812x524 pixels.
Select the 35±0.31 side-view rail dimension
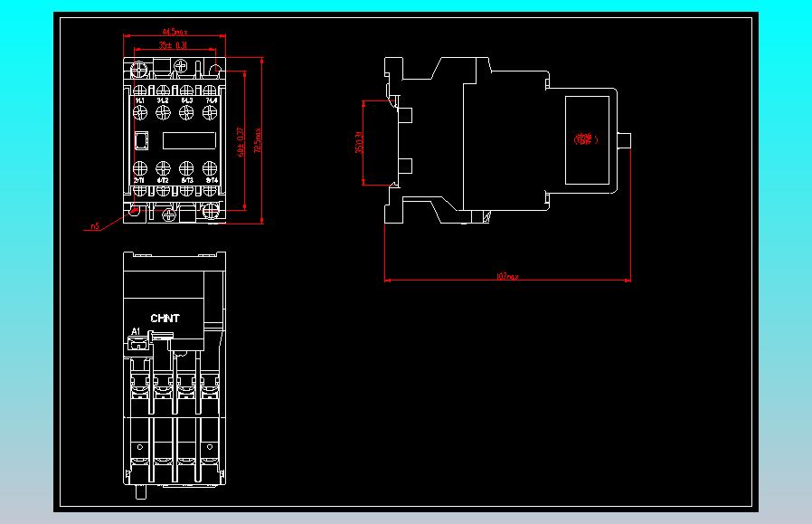[x=359, y=142]
